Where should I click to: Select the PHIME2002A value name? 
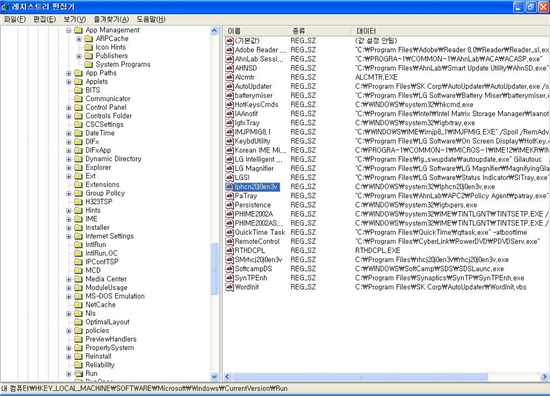point(254,214)
